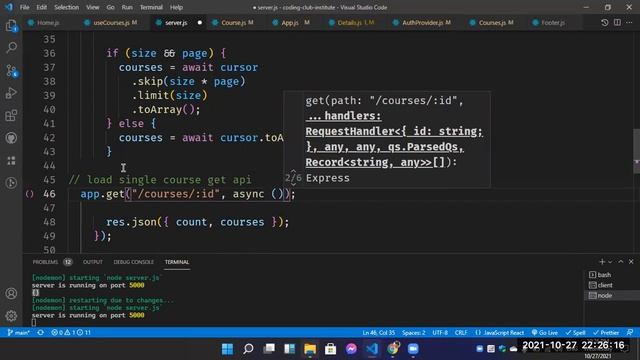The image size is (640, 360).
Task: Open the Edit menu
Action: (42, 7)
